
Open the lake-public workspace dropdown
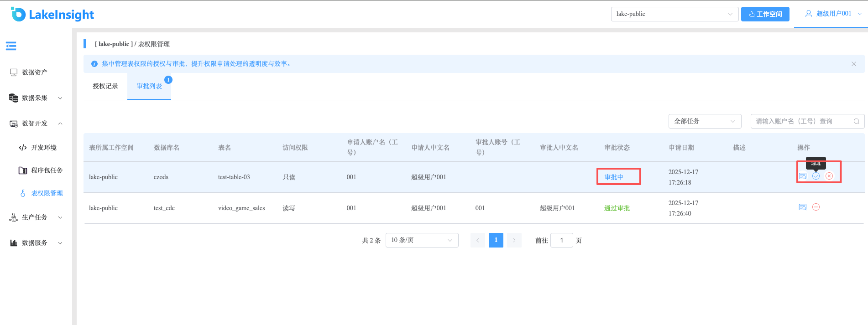(x=675, y=14)
